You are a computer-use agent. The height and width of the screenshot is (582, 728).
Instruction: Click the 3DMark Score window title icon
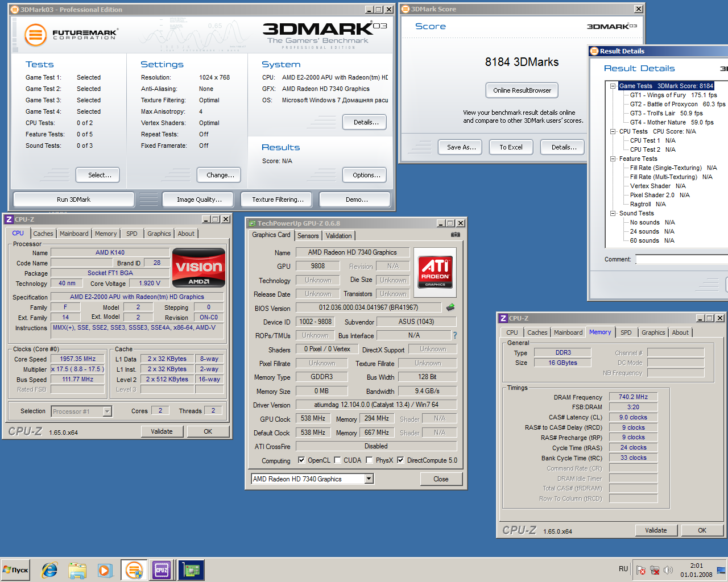point(406,9)
